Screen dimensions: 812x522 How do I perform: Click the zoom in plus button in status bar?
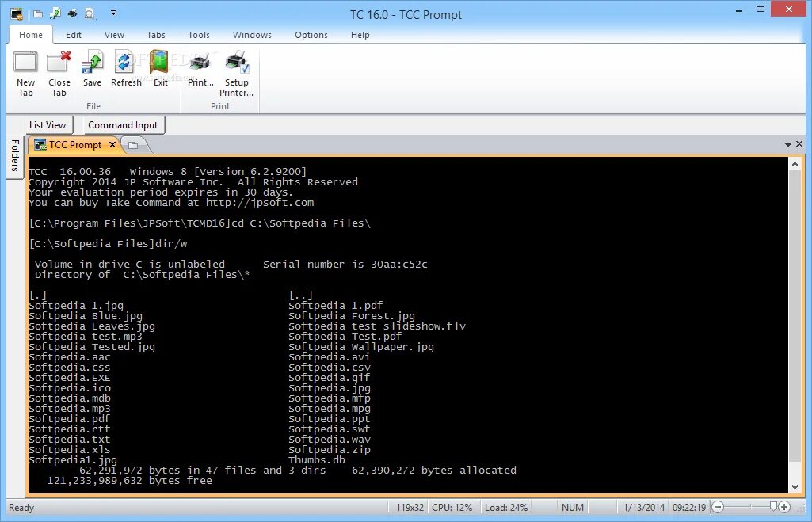tap(784, 507)
